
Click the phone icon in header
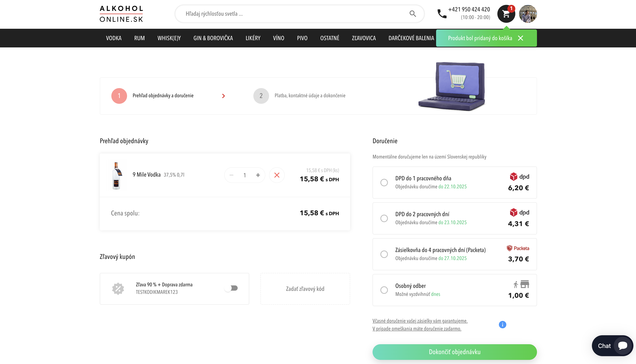point(442,14)
